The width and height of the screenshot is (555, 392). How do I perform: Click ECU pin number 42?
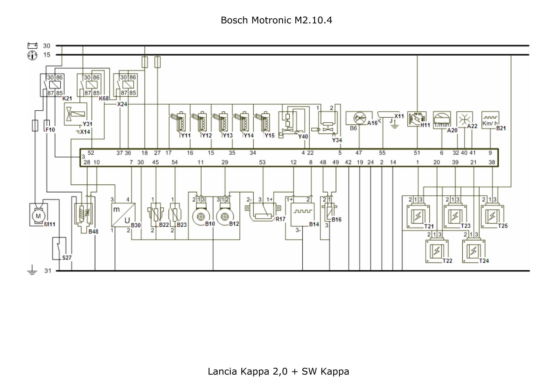[348, 162]
